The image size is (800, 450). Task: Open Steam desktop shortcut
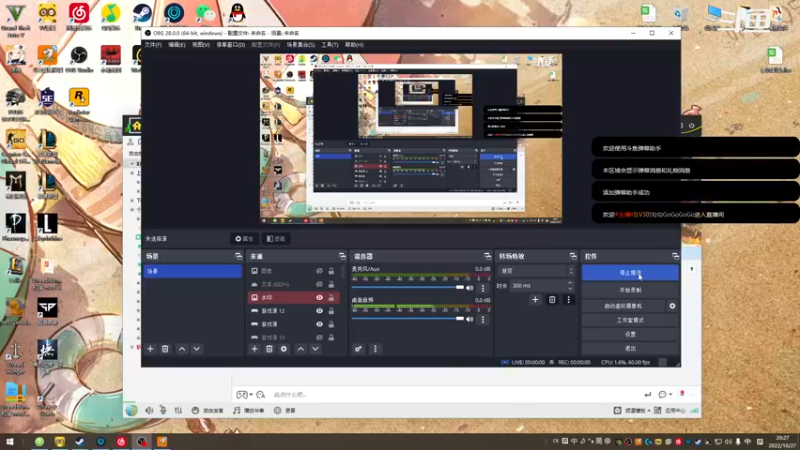tap(142, 15)
